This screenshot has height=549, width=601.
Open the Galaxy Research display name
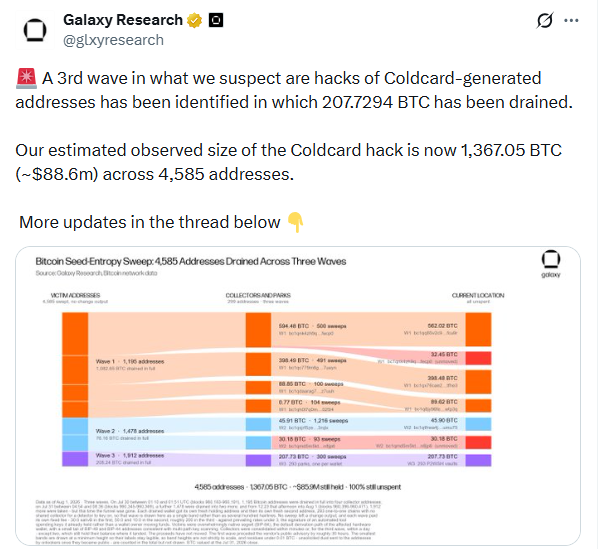[x=123, y=20]
